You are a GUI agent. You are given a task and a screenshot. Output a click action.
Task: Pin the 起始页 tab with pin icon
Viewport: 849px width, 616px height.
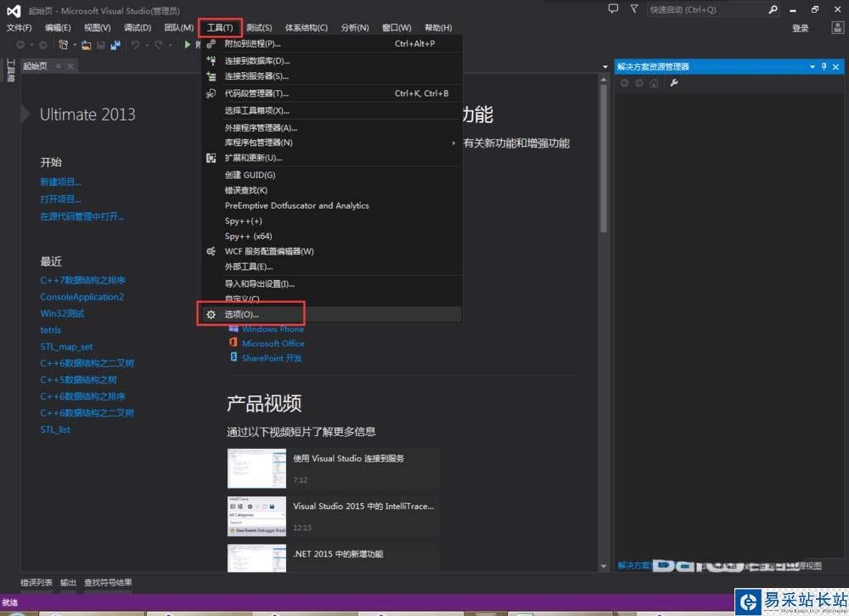(59, 66)
